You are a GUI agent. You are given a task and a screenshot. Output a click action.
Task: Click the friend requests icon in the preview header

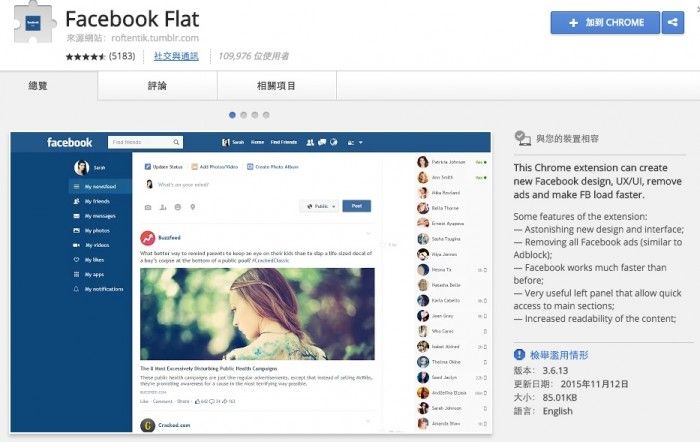pos(310,142)
